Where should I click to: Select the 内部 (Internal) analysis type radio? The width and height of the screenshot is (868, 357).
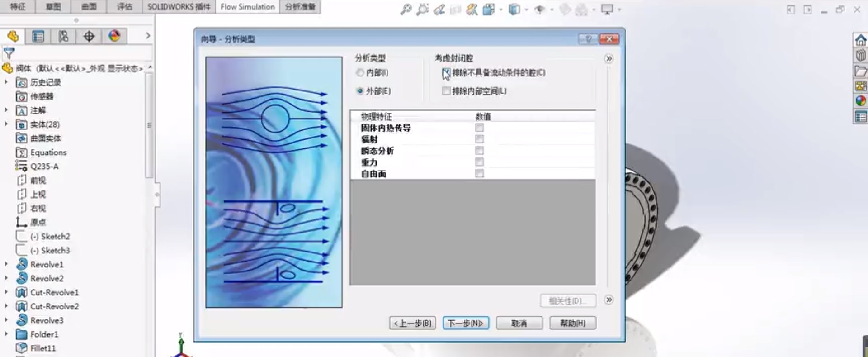pyautogui.click(x=360, y=72)
